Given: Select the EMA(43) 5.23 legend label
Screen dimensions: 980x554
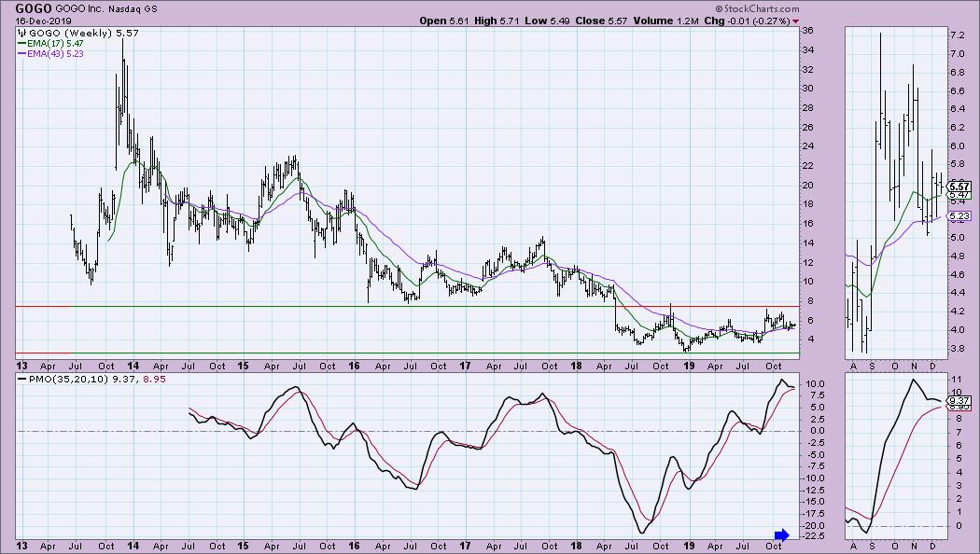Looking at the screenshot, I should 55,54.
